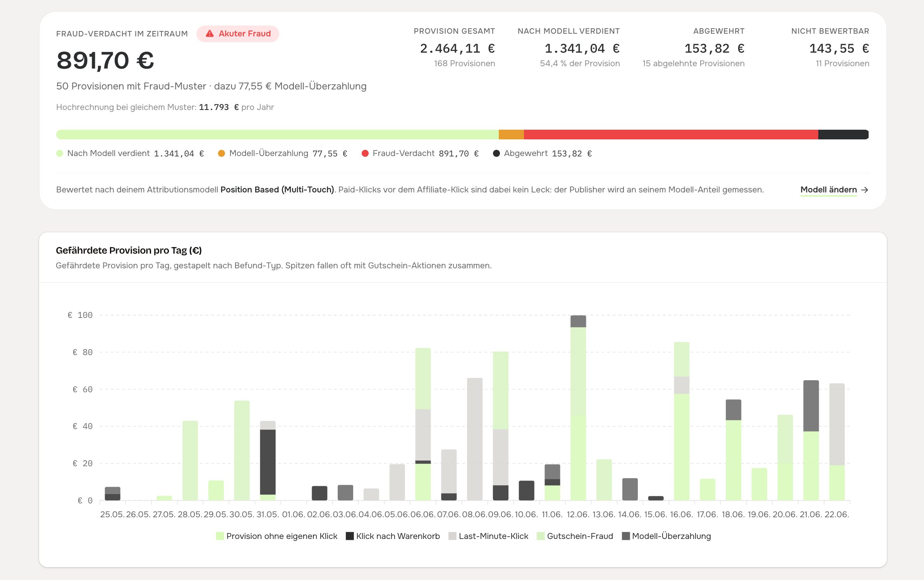Screen dimensions: 924x580
Task: Click the Akuter Fraud status badge
Action: click(238, 34)
